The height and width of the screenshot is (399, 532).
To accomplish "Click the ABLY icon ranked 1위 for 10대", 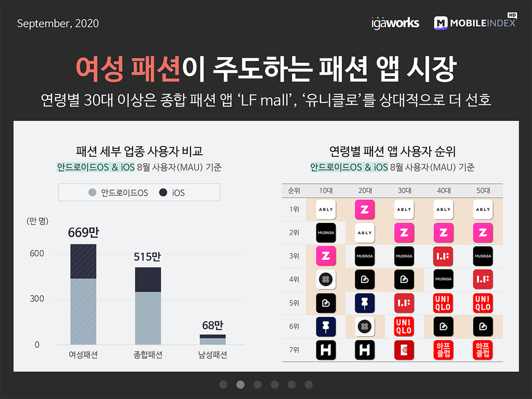I will coord(326,209).
